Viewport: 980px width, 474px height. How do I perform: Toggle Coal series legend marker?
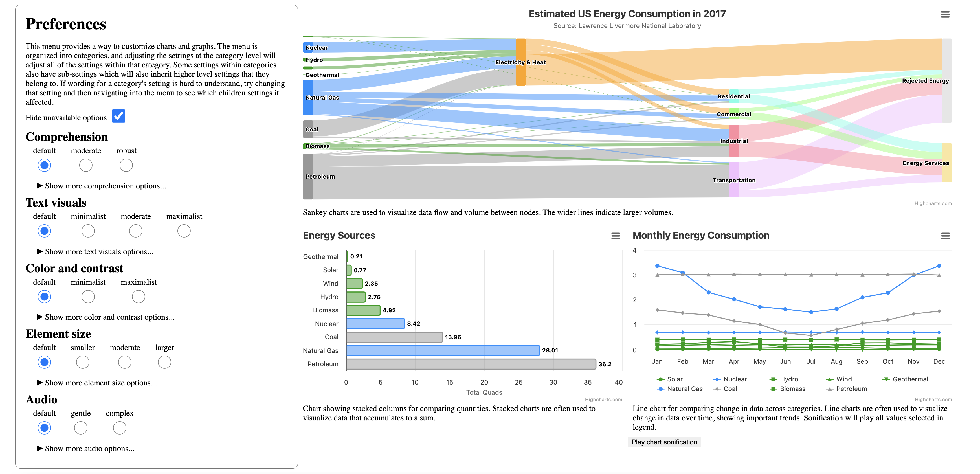point(717,389)
